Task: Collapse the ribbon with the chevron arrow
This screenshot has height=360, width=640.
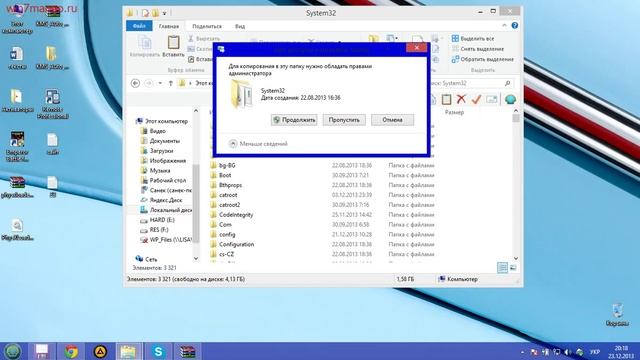Action: pos(504,25)
